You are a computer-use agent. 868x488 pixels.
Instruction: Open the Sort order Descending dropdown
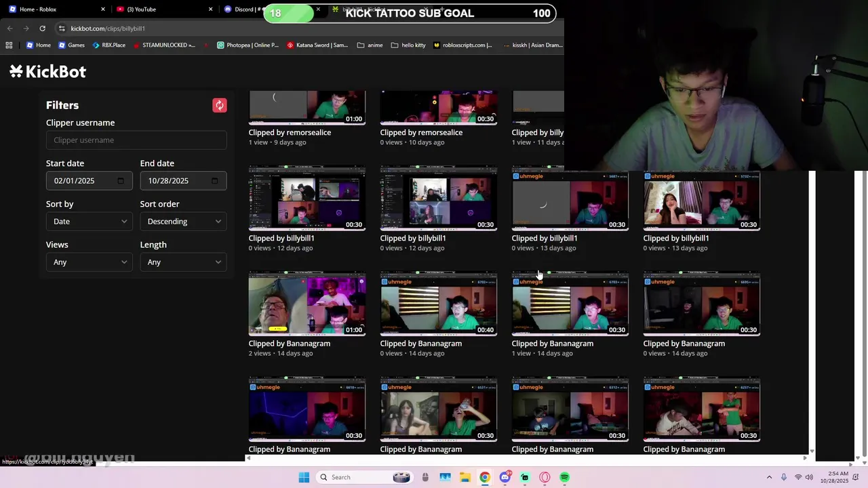coord(183,222)
